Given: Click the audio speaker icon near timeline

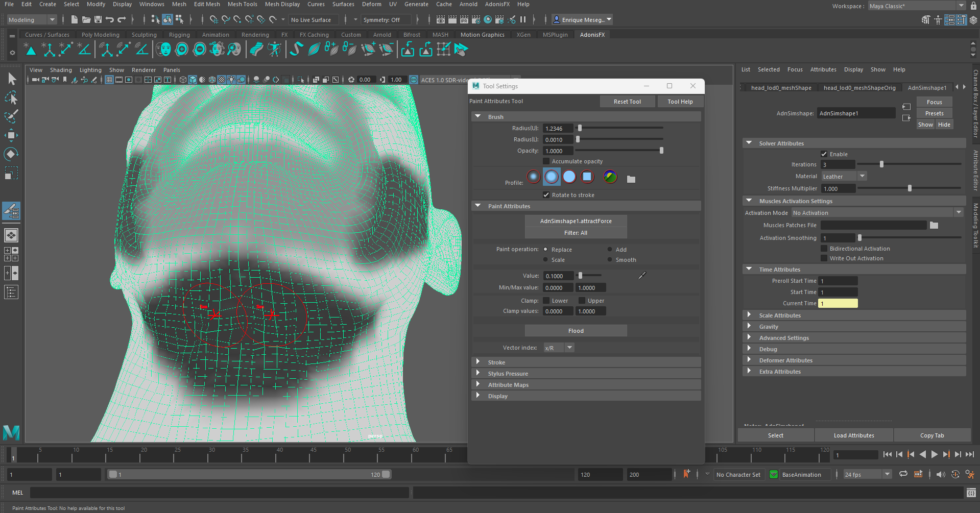Looking at the screenshot, I should click(941, 474).
